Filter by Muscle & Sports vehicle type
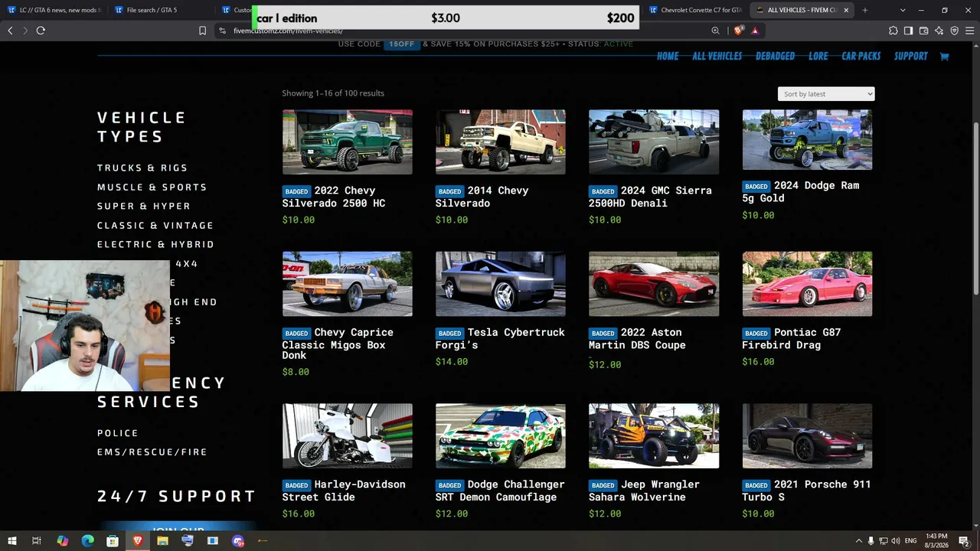Screen dimensions: 980x551 [152, 187]
